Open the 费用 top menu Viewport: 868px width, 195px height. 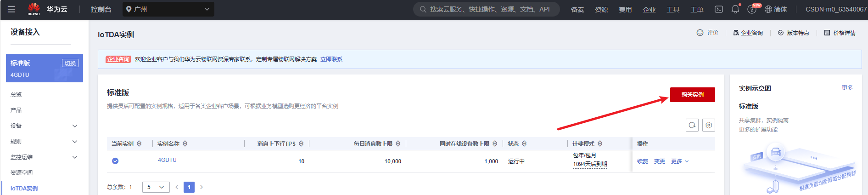click(x=625, y=9)
